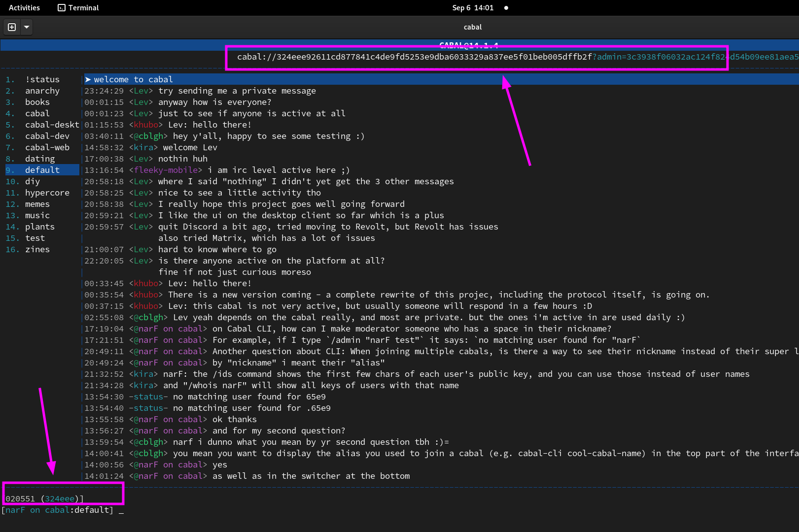Click khubo's 01:15:53 'hello there!' message
The image size is (799, 532).
(x=210, y=125)
